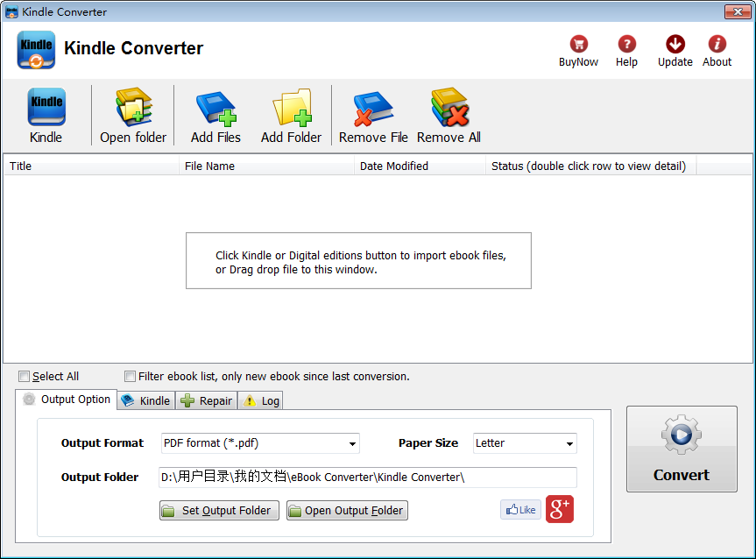Image resolution: width=756 pixels, height=559 pixels.
Task: Click the Remove File icon
Action: [x=373, y=109]
